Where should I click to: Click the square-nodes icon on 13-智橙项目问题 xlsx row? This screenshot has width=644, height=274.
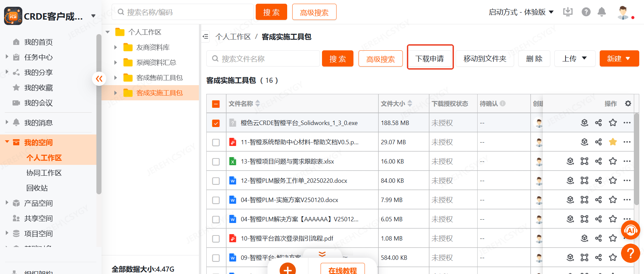coord(584,161)
